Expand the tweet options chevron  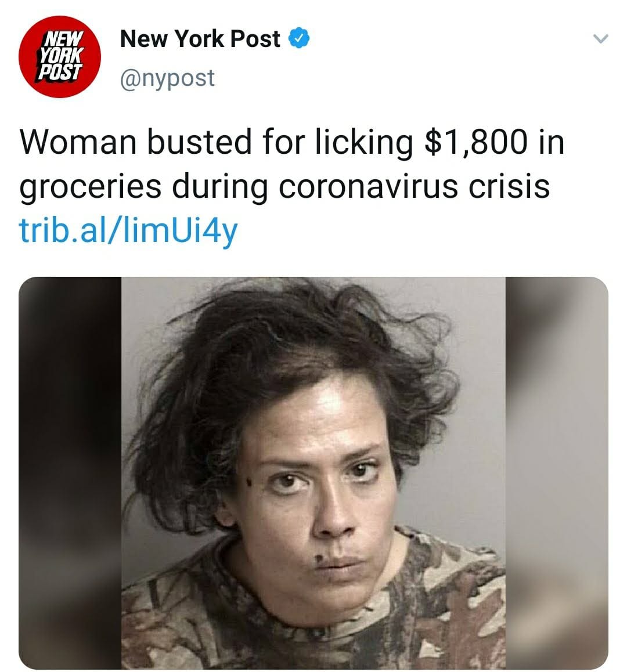click(600, 39)
